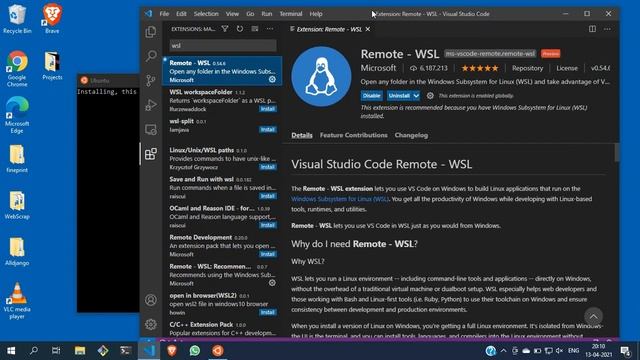Open VLC media player shortcut
The width and height of the screenshot is (640, 360).
coord(17,301)
